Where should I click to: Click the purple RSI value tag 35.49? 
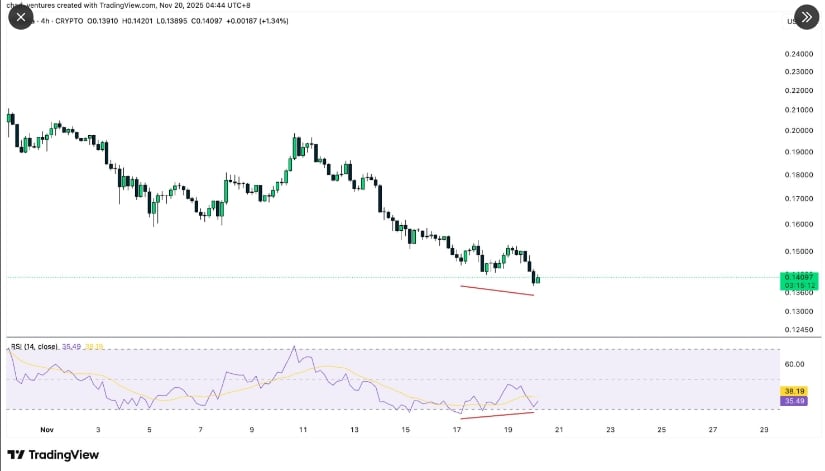(792, 401)
